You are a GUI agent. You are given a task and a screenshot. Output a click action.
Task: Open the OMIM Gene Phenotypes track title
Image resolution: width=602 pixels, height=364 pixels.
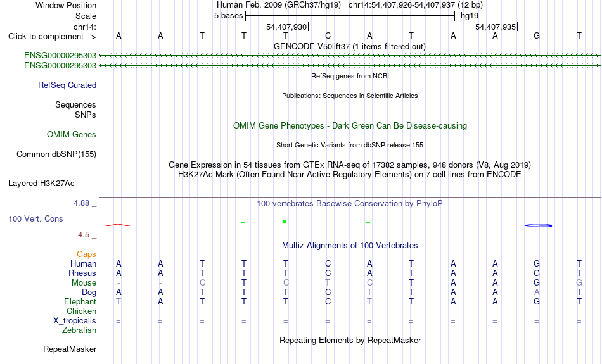coord(350,126)
